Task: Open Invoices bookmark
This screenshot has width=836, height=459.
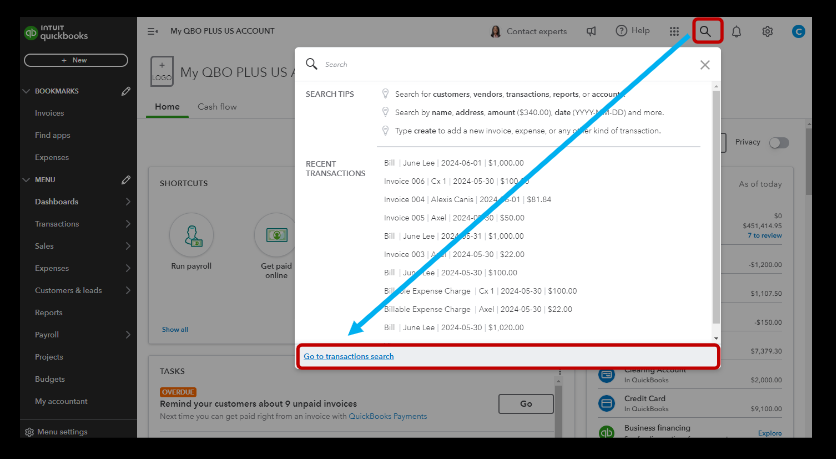Action: pos(49,113)
